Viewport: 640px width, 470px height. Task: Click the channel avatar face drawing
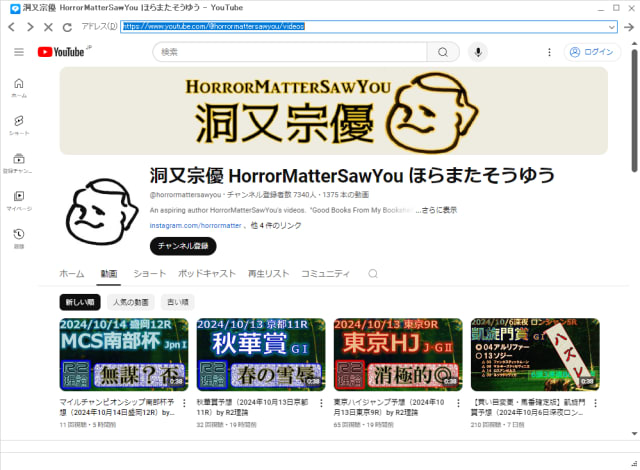102,211
